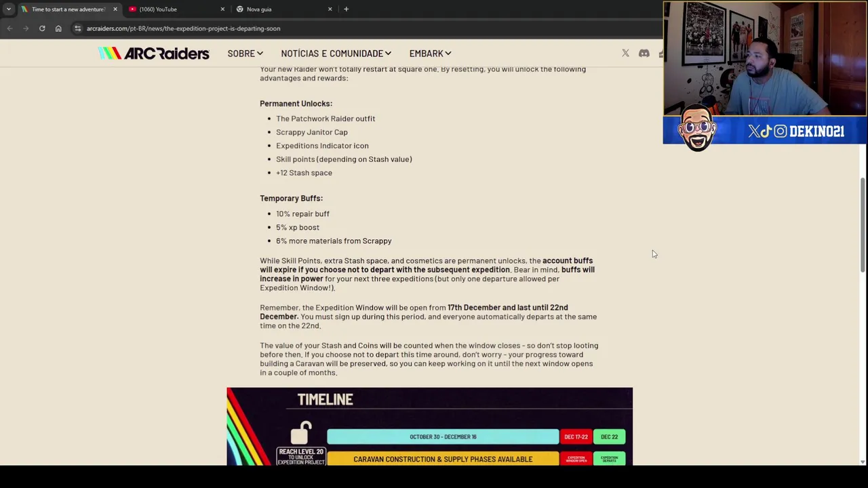Screen dimensions: 868x488
Task: Open the X (Twitter) icon in site header
Action: pyautogui.click(x=625, y=54)
